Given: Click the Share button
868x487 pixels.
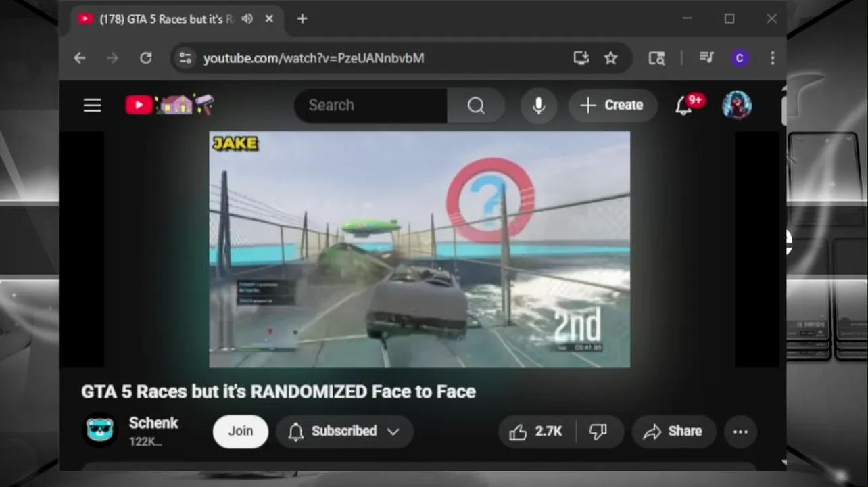Looking at the screenshot, I should coord(673,432).
